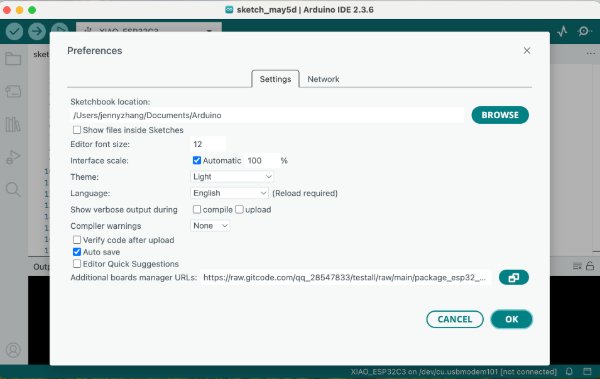The image size is (600, 379).
Task: Toggle the Auto save checkbox
Action: 77,252
